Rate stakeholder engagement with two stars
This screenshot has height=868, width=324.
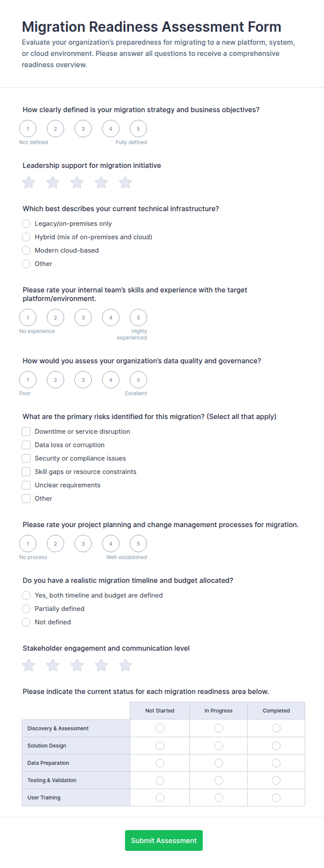point(53,665)
